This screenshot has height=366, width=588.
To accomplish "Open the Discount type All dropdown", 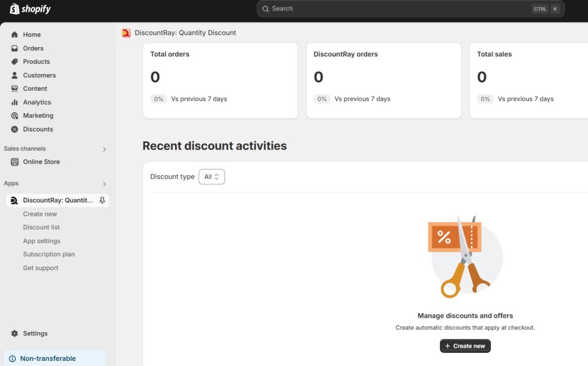I will [x=211, y=177].
